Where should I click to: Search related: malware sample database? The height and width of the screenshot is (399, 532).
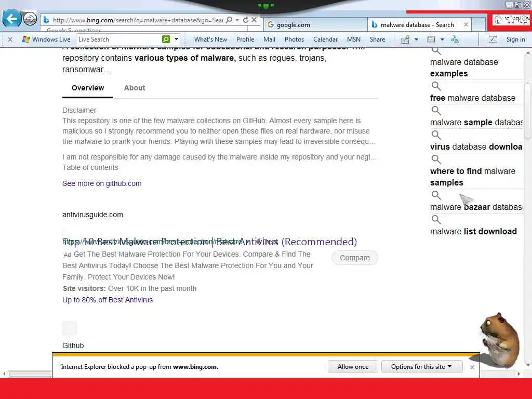click(477, 123)
